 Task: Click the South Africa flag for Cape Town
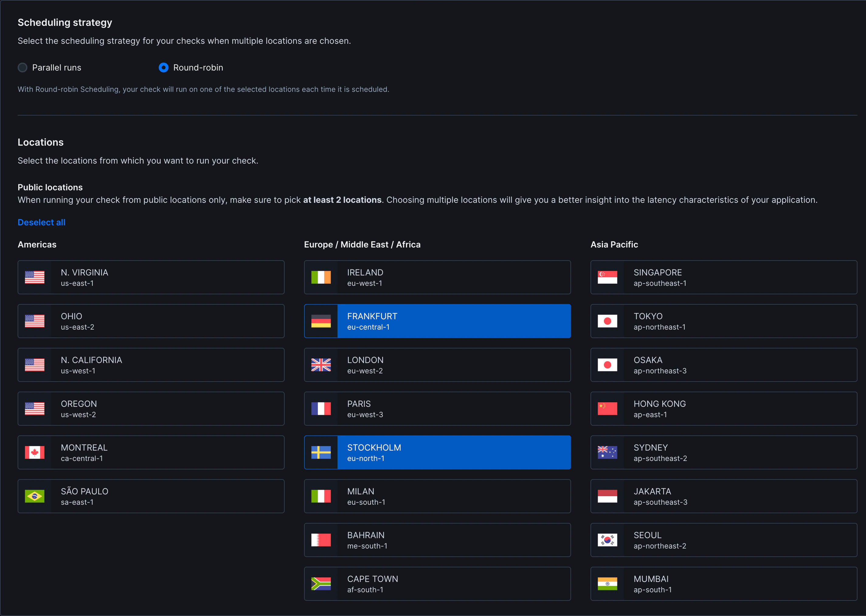pyautogui.click(x=321, y=583)
